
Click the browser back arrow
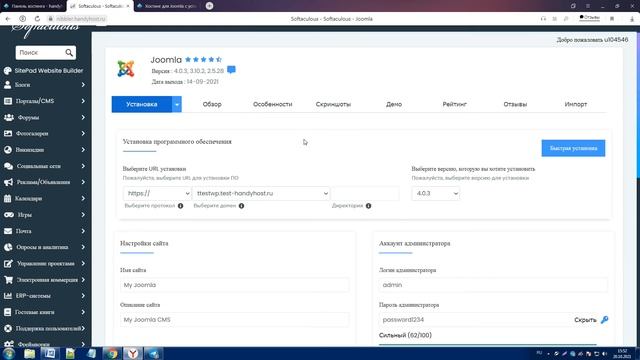tap(8, 19)
